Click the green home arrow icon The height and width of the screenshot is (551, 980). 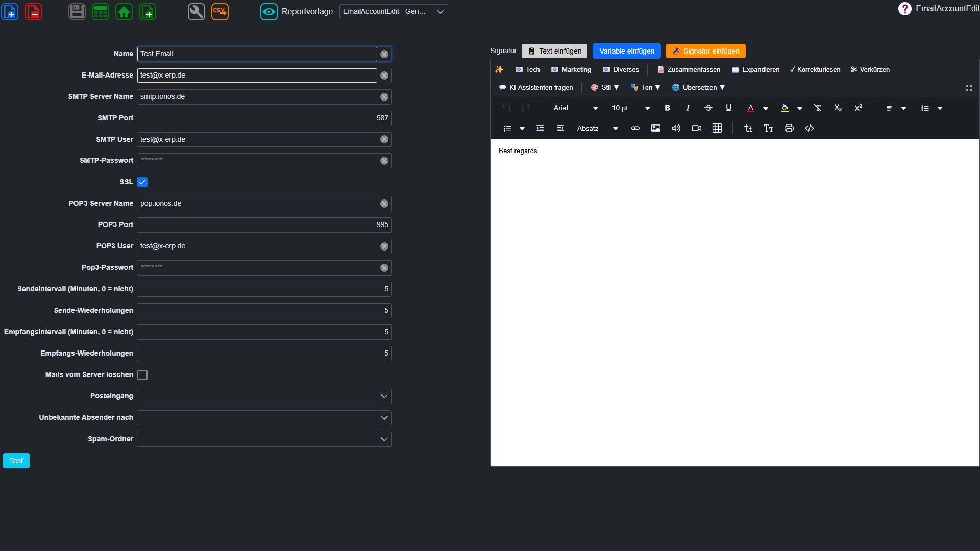point(124,11)
